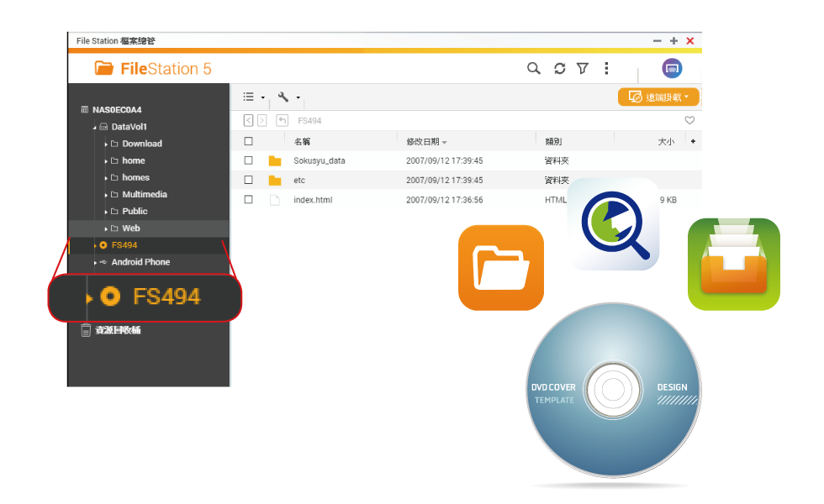Image resolution: width=824 pixels, height=504 pixels.
Task: Open the tools dropdown arrow
Action: (x=298, y=97)
